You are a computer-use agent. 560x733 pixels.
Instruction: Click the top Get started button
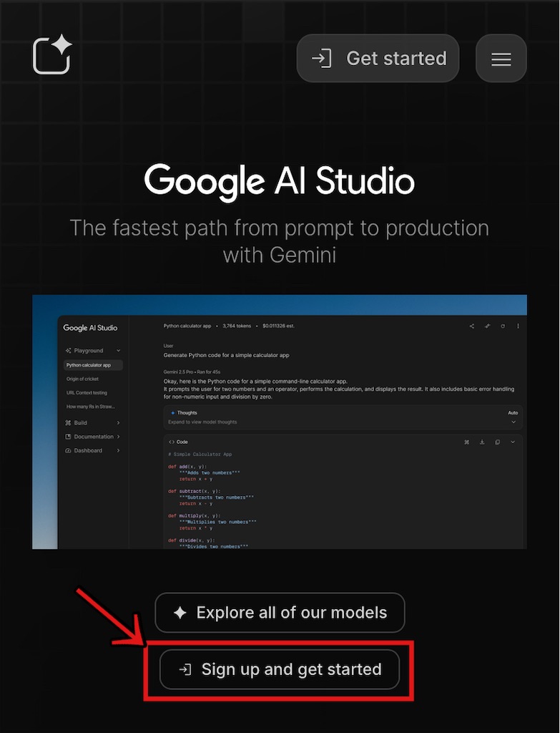click(378, 59)
